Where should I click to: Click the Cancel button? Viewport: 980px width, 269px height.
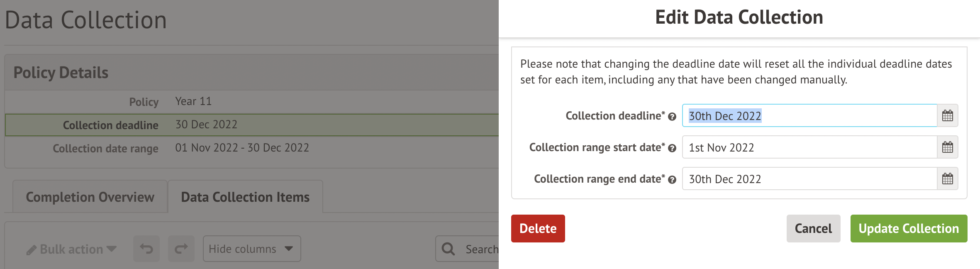[x=813, y=228]
